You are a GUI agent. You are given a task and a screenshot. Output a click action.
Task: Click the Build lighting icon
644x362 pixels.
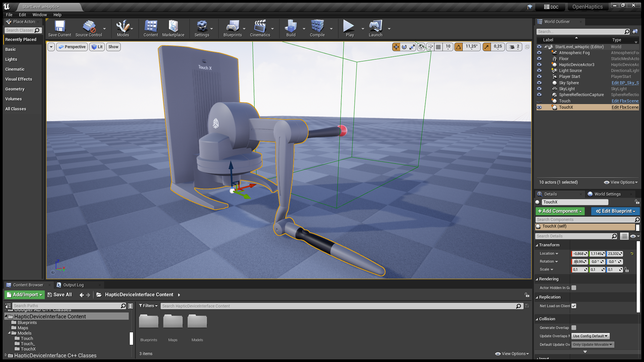[290, 27]
